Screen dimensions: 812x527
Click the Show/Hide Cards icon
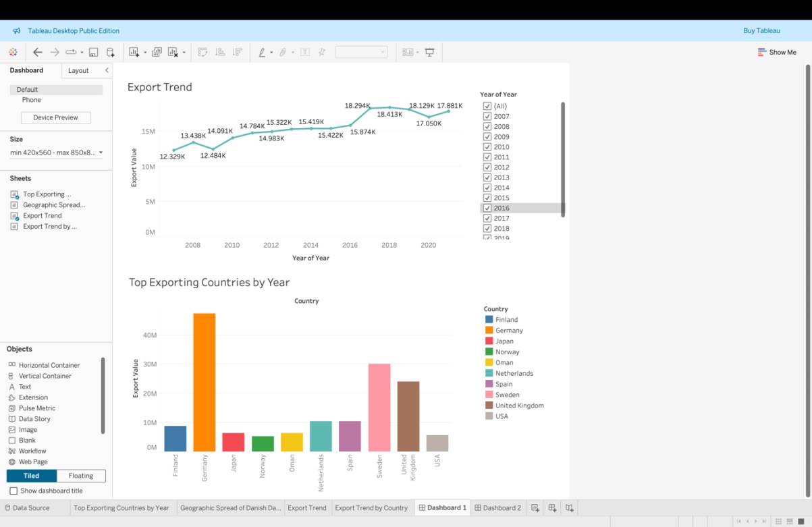(x=408, y=52)
